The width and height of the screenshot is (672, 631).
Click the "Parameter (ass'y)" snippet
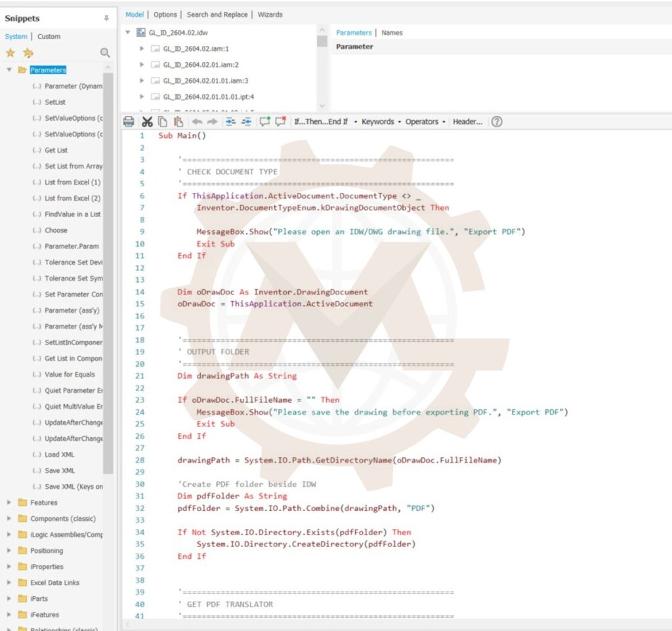click(x=72, y=310)
